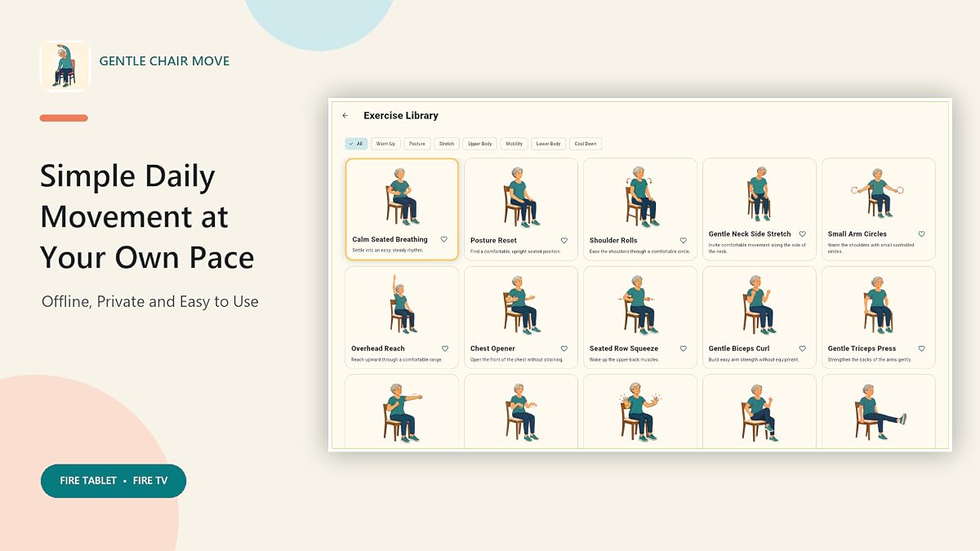Select the All filter chip
Image resolution: width=980 pixels, height=551 pixels.
coord(356,144)
